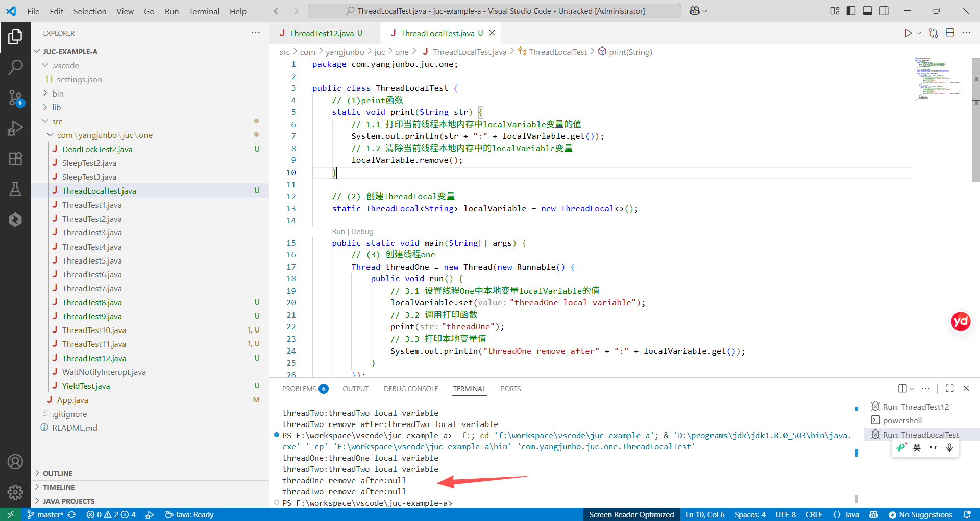Click the CRLF line ending indicator

tap(814, 514)
